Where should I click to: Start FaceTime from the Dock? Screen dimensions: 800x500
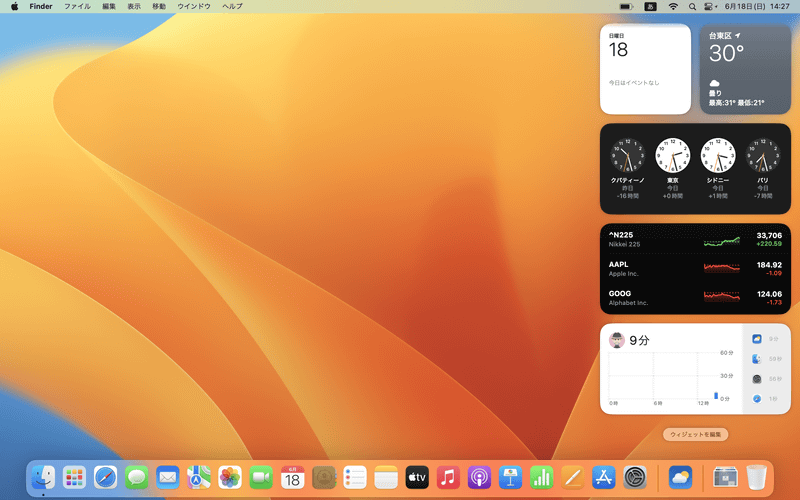[261, 478]
